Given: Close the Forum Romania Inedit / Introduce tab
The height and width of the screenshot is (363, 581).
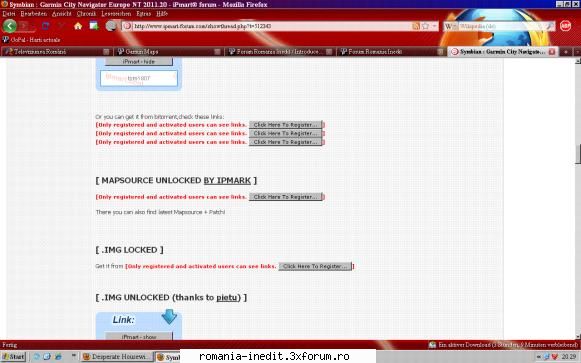Looking at the screenshot, I should (329, 51).
